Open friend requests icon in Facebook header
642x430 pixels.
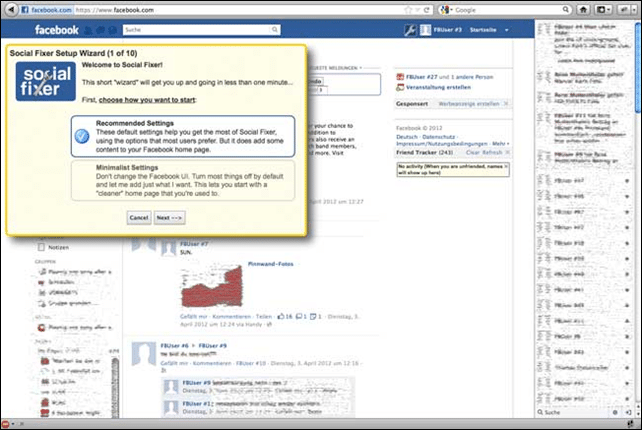88,30
